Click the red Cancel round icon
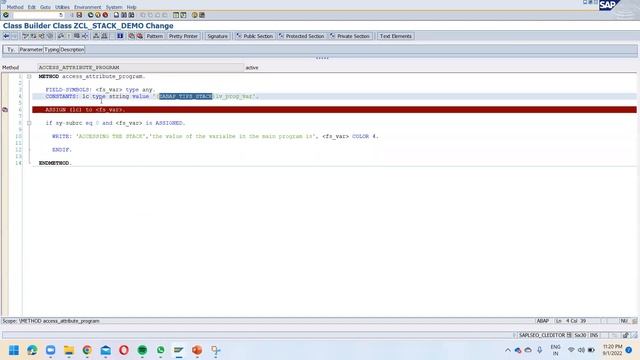The width and height of the screenshot is (640, 360). tap(105, 15)
